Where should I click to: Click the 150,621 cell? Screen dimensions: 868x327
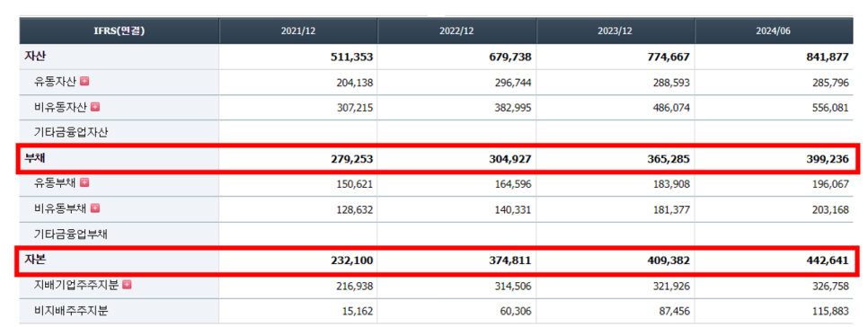[x=355, y=184]
